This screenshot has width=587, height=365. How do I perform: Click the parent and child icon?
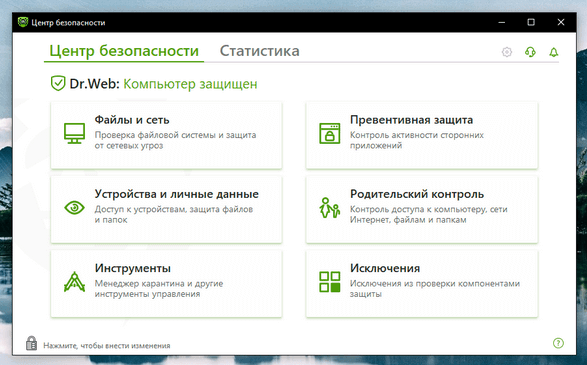click(x=330, y=207)
